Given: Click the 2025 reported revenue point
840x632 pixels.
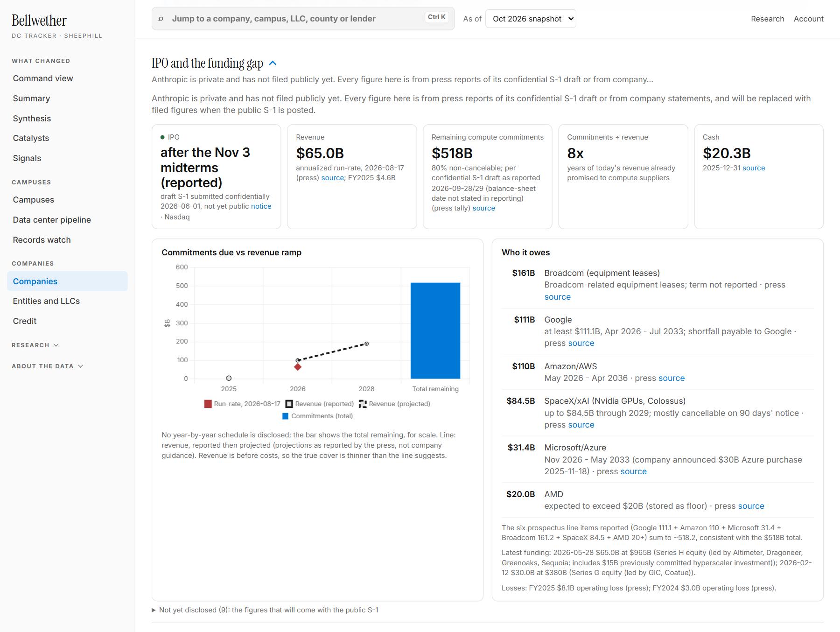Looking at the screenshot, I should pyautogui.click(x=229, y=378).
